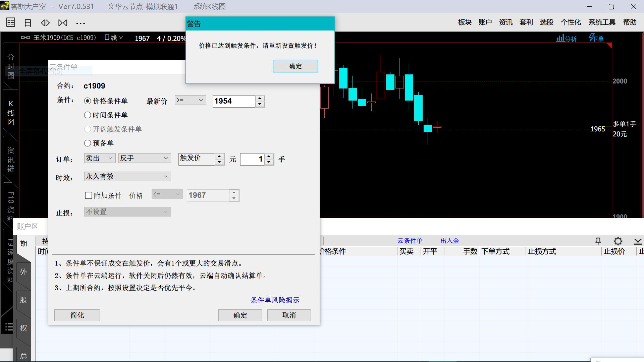Click the 下单 lightning order icon
The height and width of the screenshot is (362, 644).
(596, 38)
